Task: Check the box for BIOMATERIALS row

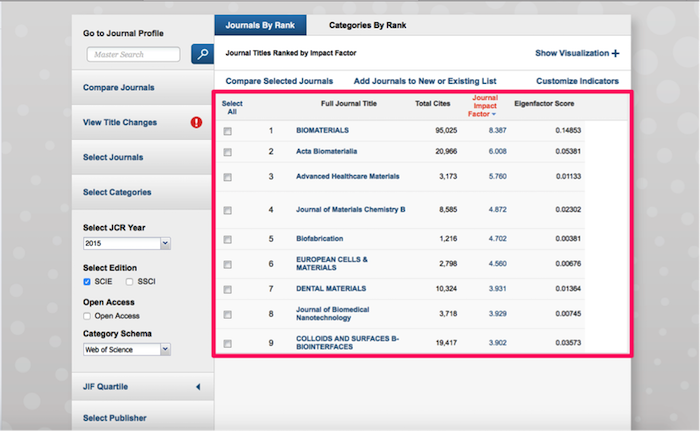Action: point(228,131)
